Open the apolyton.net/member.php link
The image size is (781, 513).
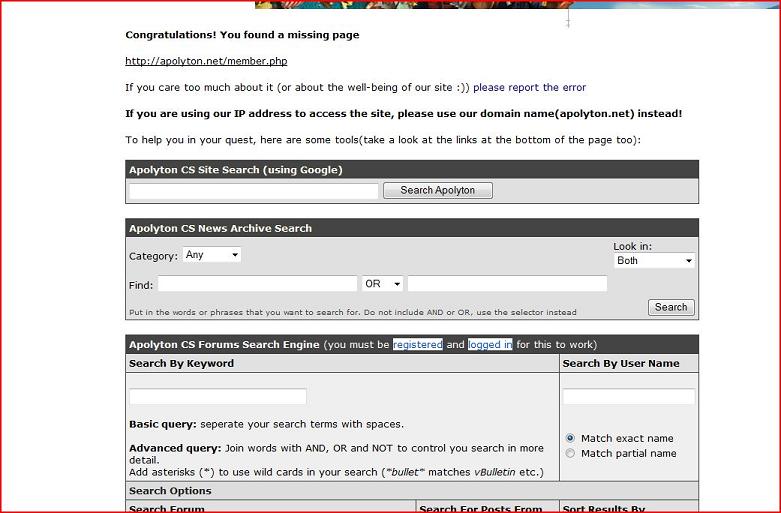point(206,61)
